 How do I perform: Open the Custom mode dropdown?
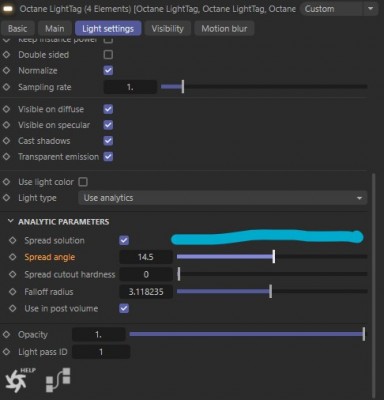(x=339, y=9)
